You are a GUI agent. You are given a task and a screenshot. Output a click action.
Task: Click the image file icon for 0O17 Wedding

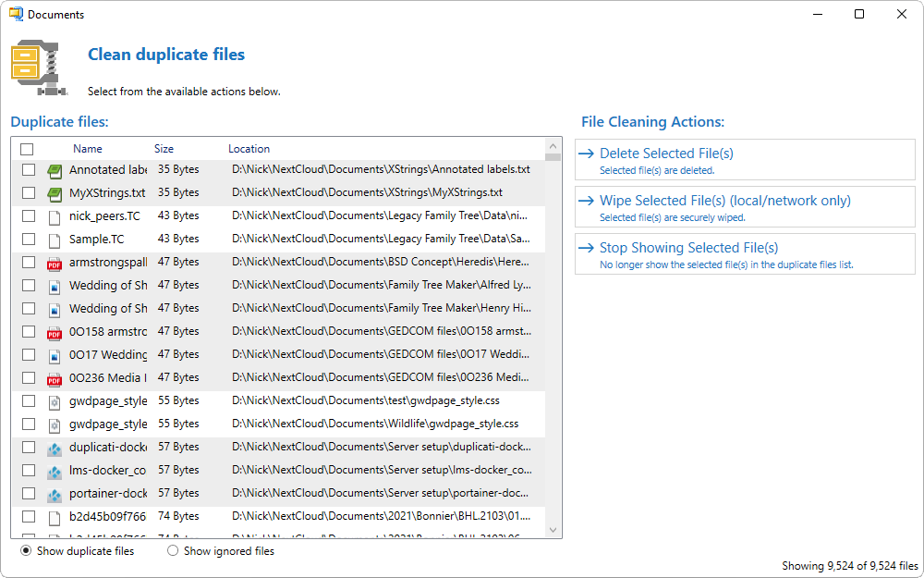click(x=55, y=355)
